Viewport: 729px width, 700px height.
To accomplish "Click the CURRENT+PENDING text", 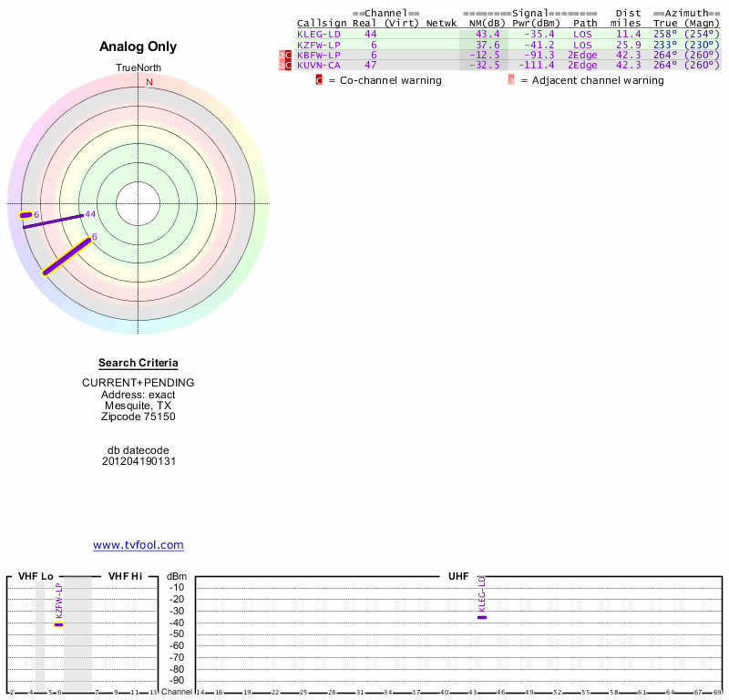I will pos(139,383).
